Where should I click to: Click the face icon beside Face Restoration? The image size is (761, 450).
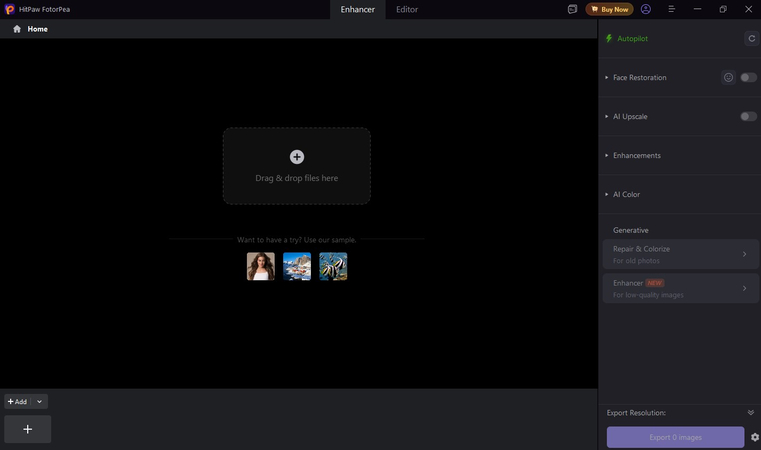[x=729, y=77]
